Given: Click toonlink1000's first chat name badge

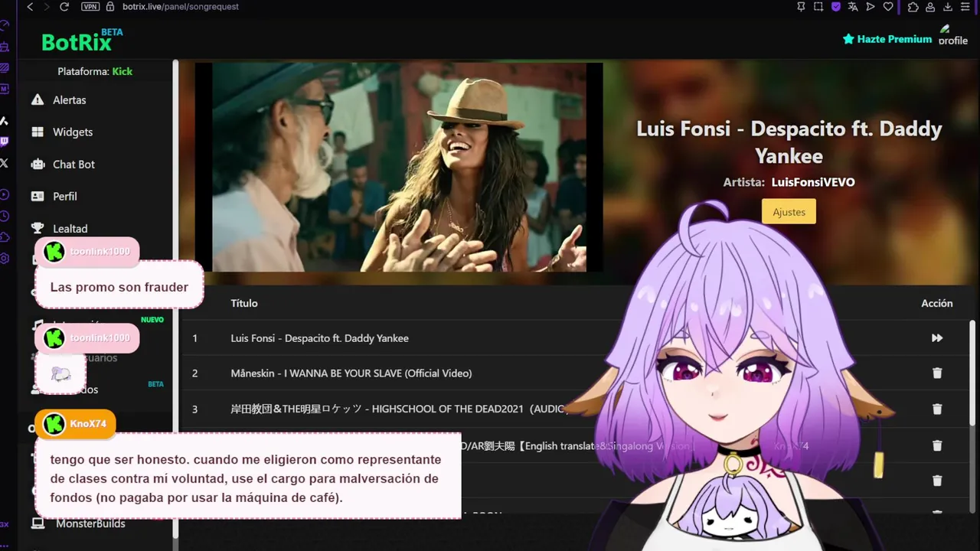Looking at the screenshot, I should [87, 252].
